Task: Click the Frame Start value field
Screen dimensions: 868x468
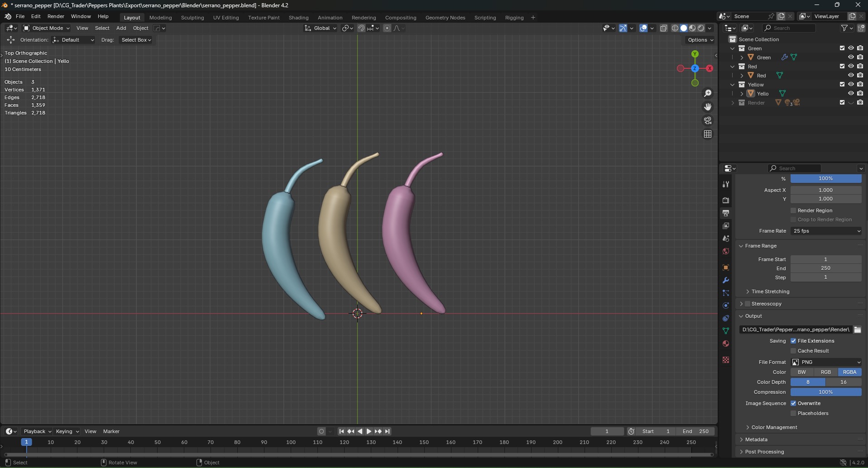Action: click(x=826, y=259)
